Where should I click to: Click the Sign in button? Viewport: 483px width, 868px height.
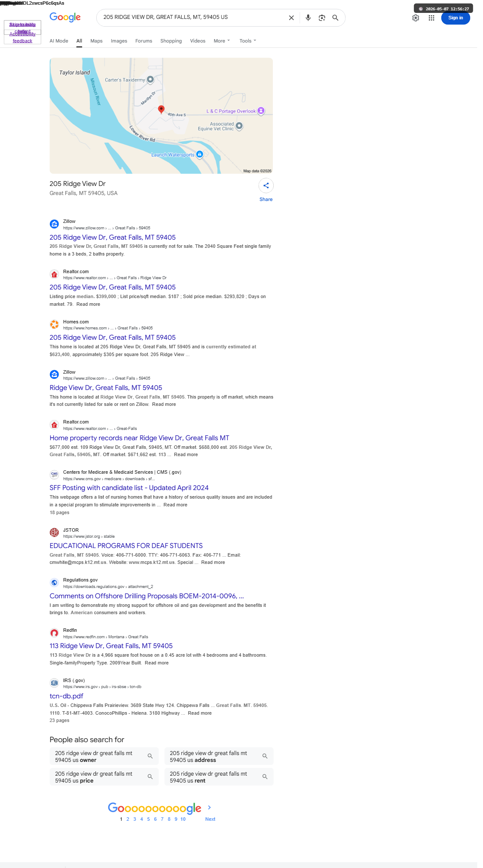click(455, 18)
